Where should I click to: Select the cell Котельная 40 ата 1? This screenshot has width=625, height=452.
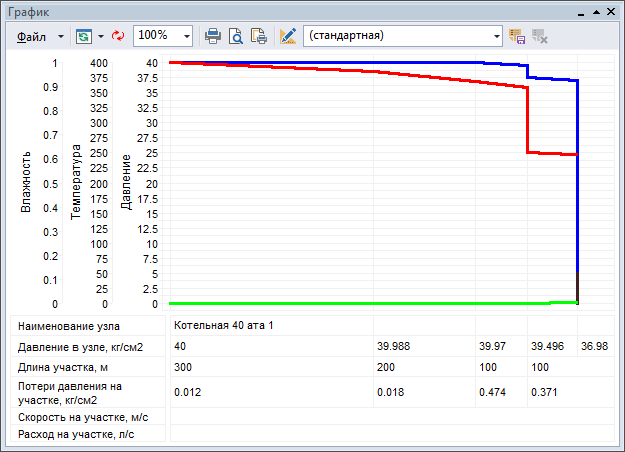(x=223, y=325)
